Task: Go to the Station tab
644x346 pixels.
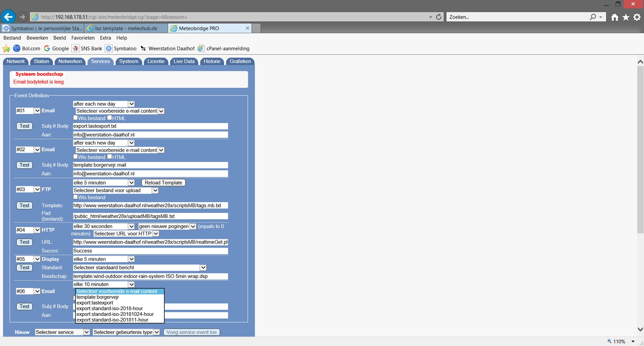Action: tap(41, 61)
